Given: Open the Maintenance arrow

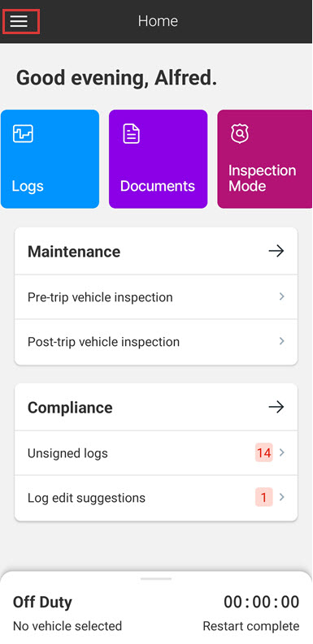Looking at the screenshot, I should (276, 251).
